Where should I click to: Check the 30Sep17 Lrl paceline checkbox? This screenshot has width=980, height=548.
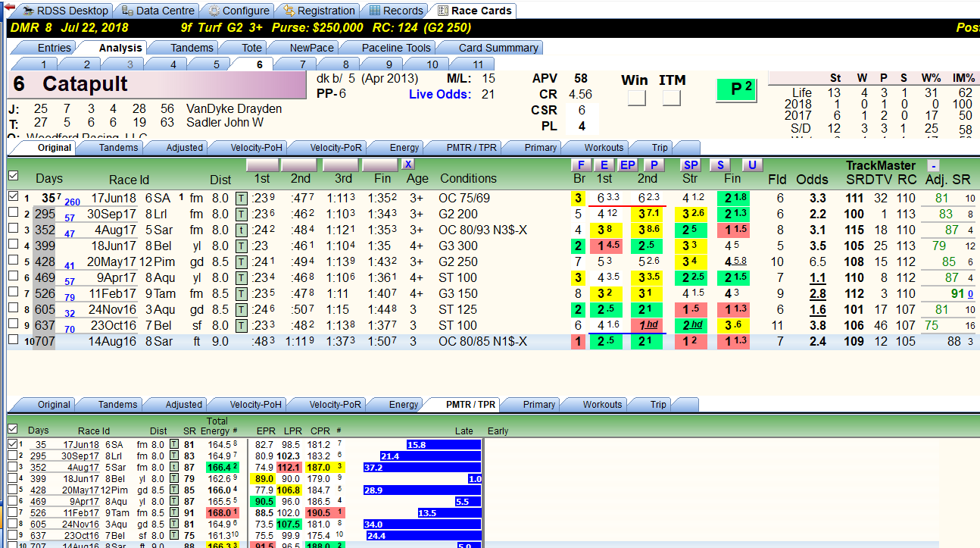(x=13, y=214)
